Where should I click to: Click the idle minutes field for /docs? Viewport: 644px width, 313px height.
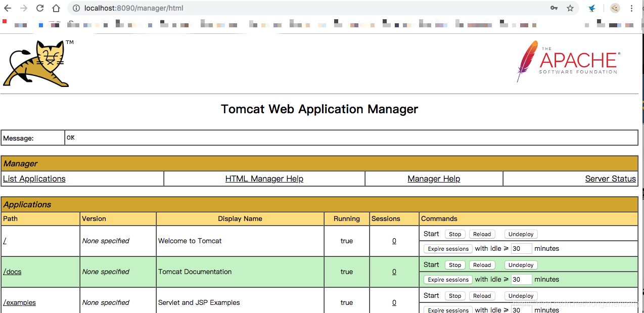tap(521, 280)
